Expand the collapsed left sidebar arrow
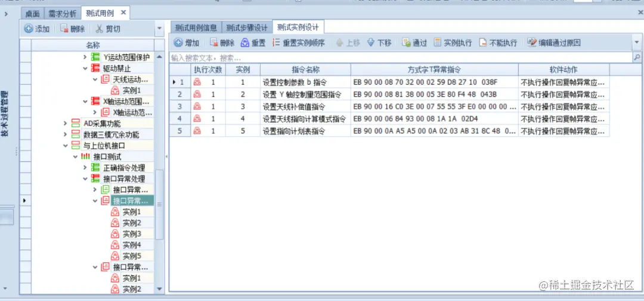 click(x=6, y=14)
